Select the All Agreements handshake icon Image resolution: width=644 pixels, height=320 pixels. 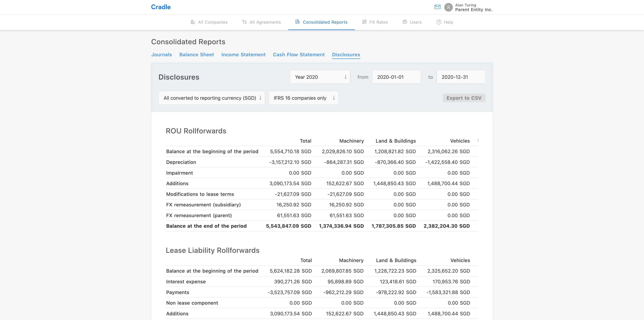tap(244, 22)
